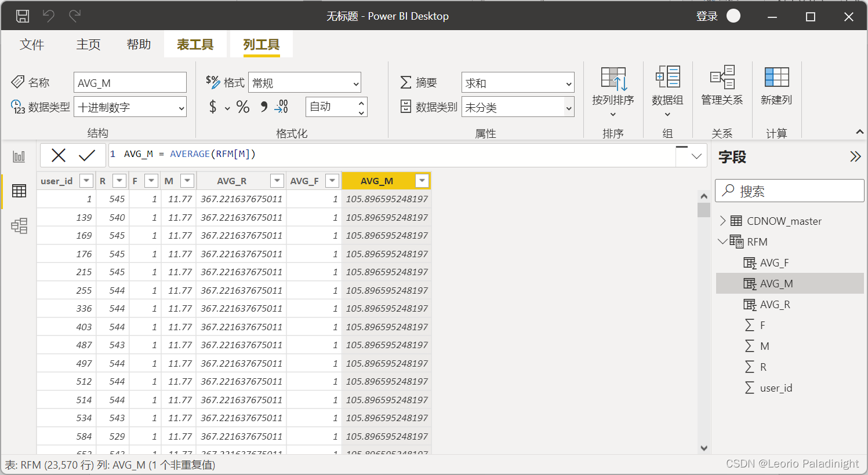Apply currency format with the dollar icon

click(213, 107)
